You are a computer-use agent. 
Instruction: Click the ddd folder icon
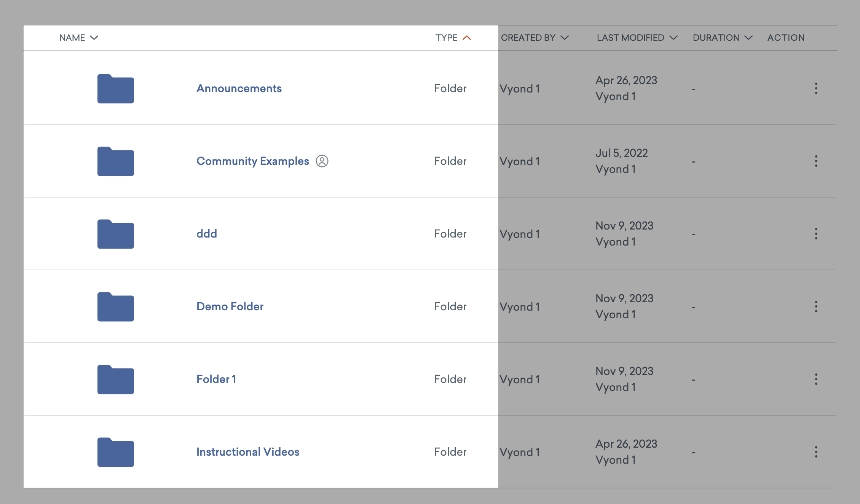click(115, 234)
